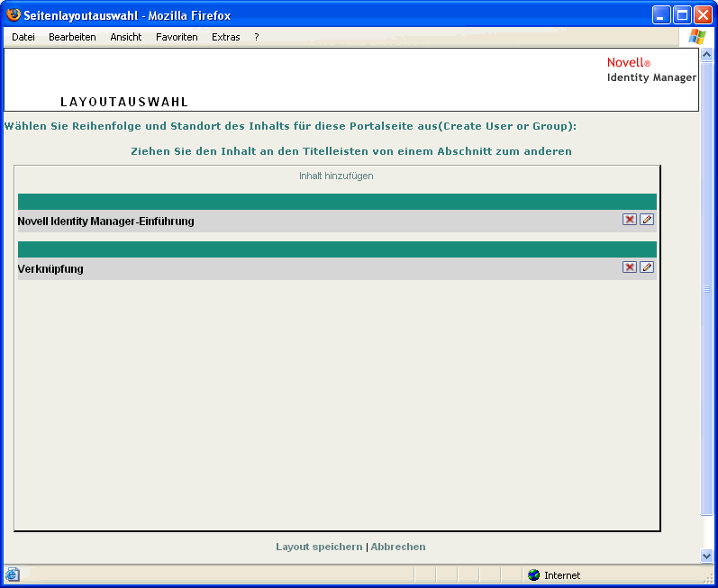The image size is (718, 588).
Task: Edit the Verknüpfung portlet settings
Action: pyautogui.click(x=647, y=267)
